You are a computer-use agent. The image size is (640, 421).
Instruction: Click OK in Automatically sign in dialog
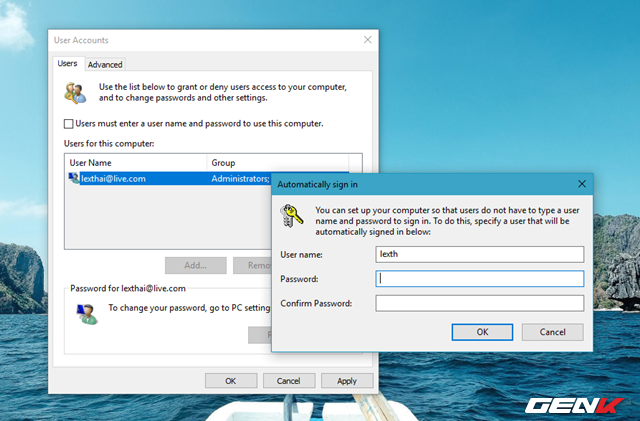click(482, 332)
